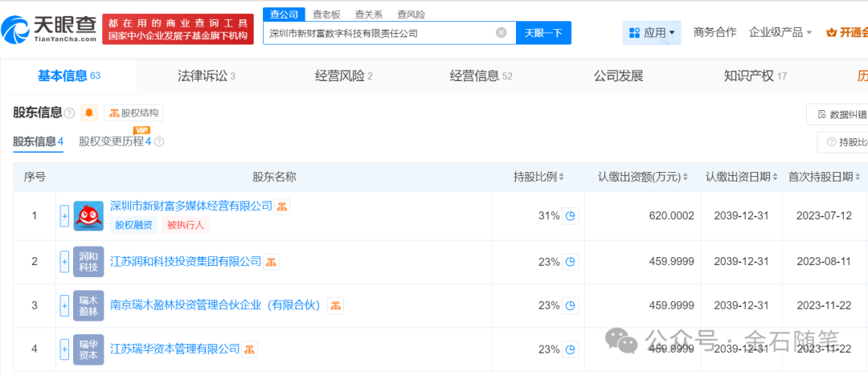Open equity structure icon for 南京瑞木盈林投资管理合伙企业
868x376 pixels.
[x=335, y=305]
